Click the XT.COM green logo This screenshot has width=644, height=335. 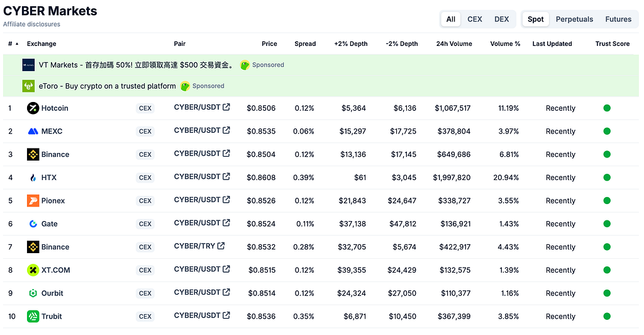click(x=33, y=270)
